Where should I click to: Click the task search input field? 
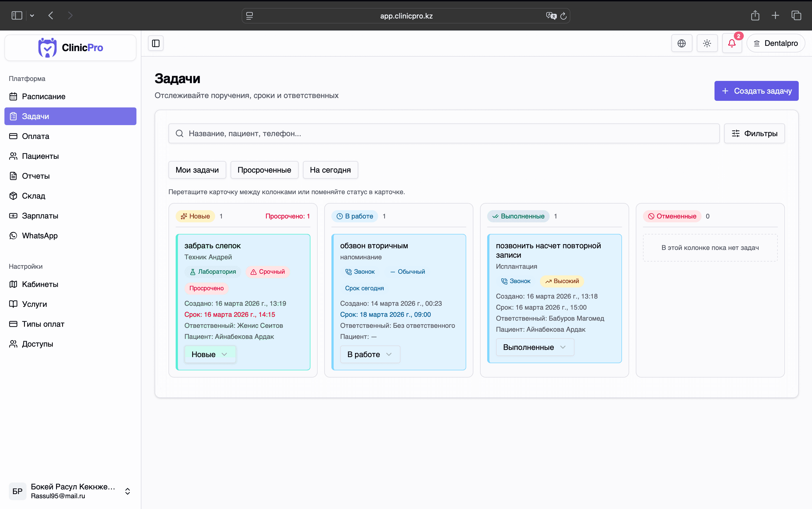[x=404, y=133]
